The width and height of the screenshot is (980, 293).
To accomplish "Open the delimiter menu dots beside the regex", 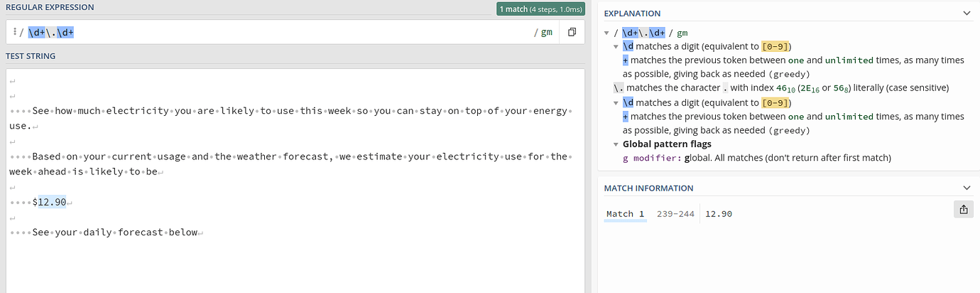I will (x=13, y=33).
